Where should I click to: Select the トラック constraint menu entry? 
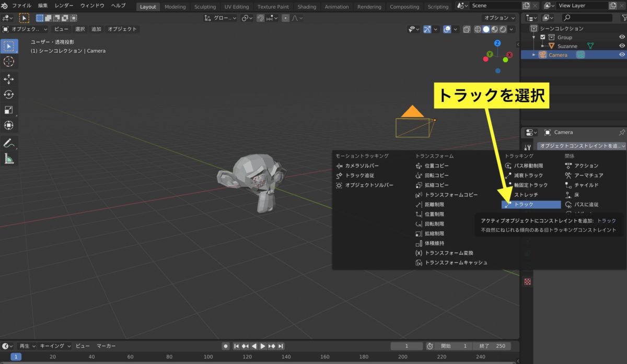click(x=531, y=204)
